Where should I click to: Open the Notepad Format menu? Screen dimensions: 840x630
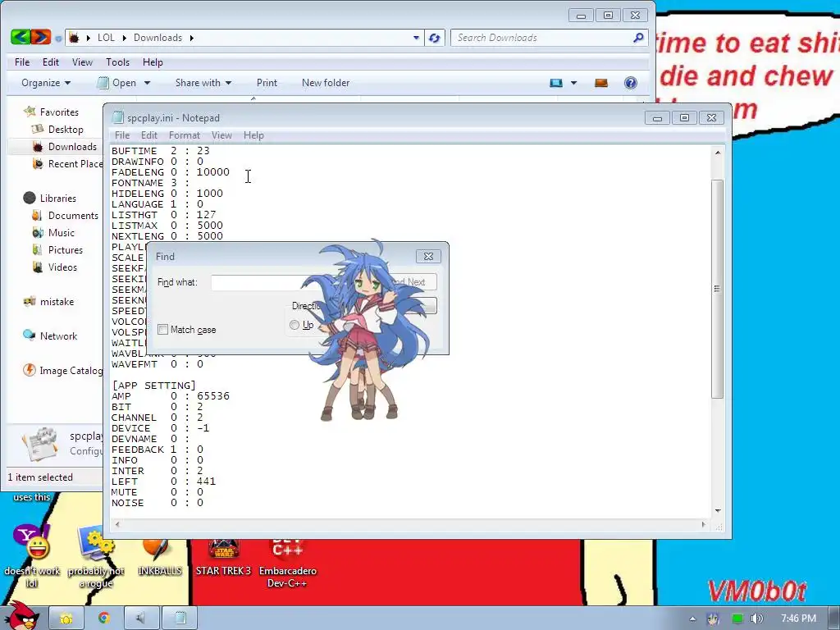click(185, 135)
